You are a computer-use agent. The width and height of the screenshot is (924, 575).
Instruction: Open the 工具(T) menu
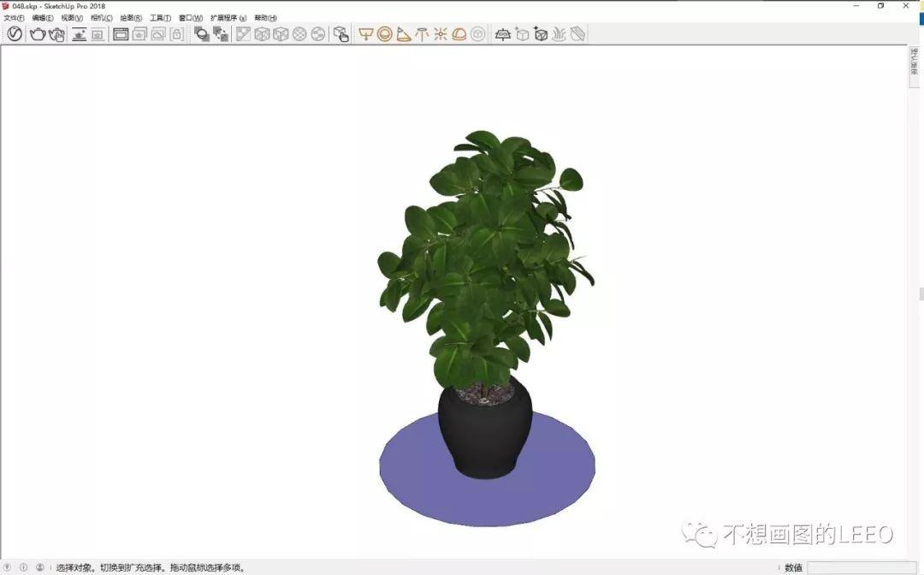coord(160,18)
